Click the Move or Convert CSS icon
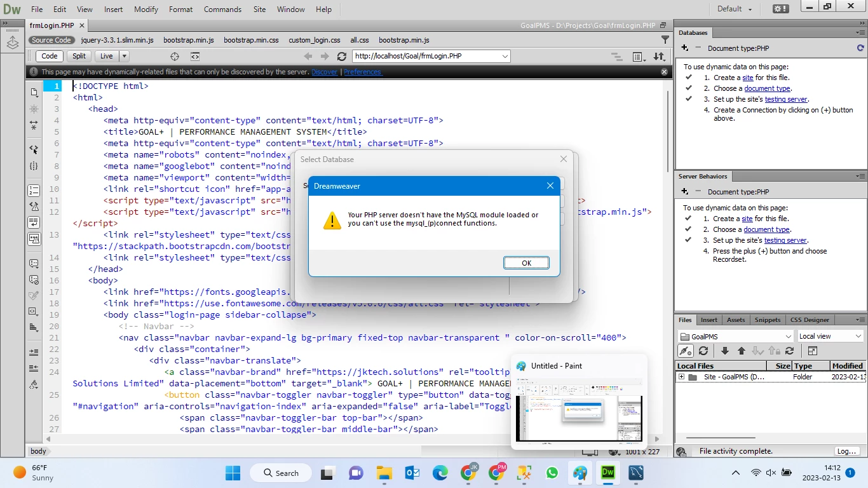 (x=34, y=328)
